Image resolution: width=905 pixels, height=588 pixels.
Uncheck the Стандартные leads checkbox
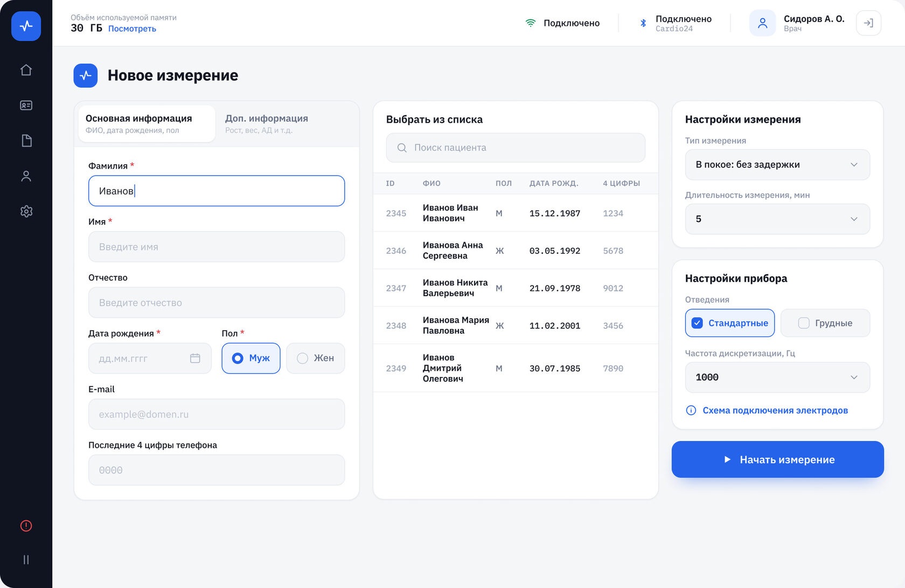(x=730, y=323)
